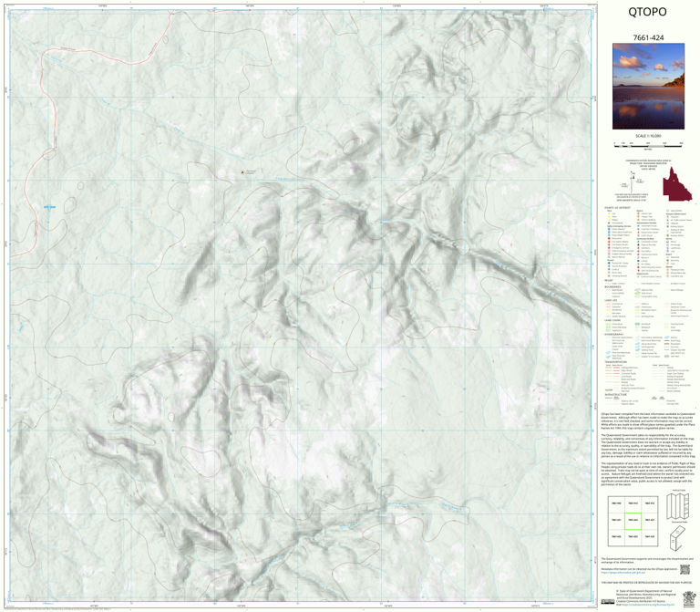The height and width of the screenshot is (612, 700).
Task: Click the vertical folds diagram
Action: coord(678,506)
